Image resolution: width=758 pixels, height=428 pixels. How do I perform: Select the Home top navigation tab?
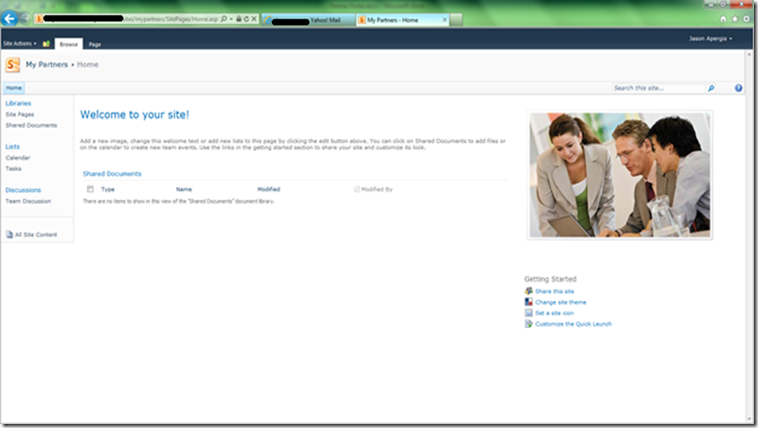click(x=14, y=88)
